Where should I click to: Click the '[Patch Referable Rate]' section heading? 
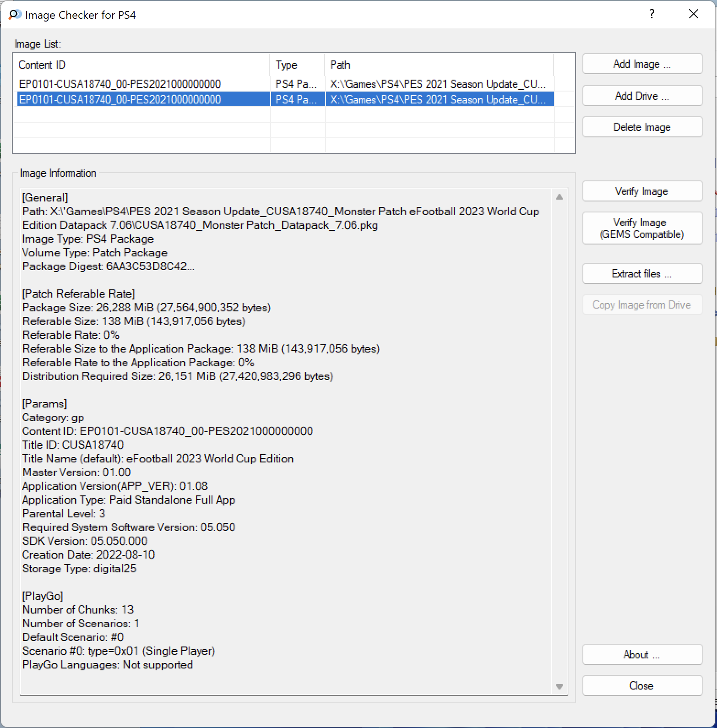point(78,294)
